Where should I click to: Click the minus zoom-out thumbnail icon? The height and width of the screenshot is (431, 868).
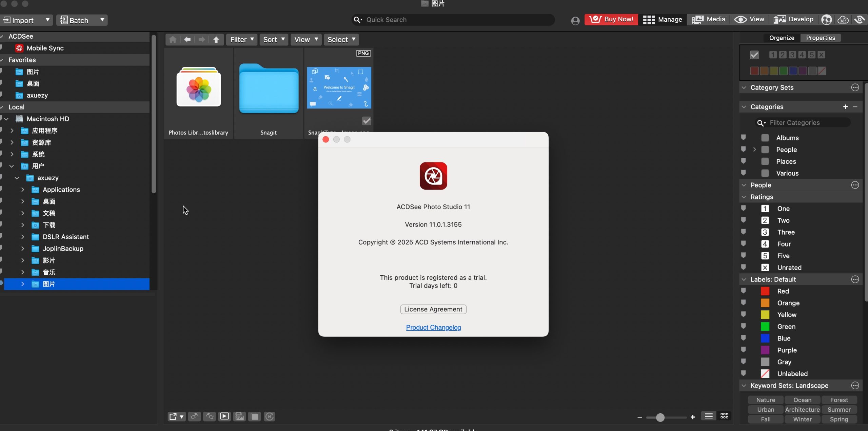(639, 417)
